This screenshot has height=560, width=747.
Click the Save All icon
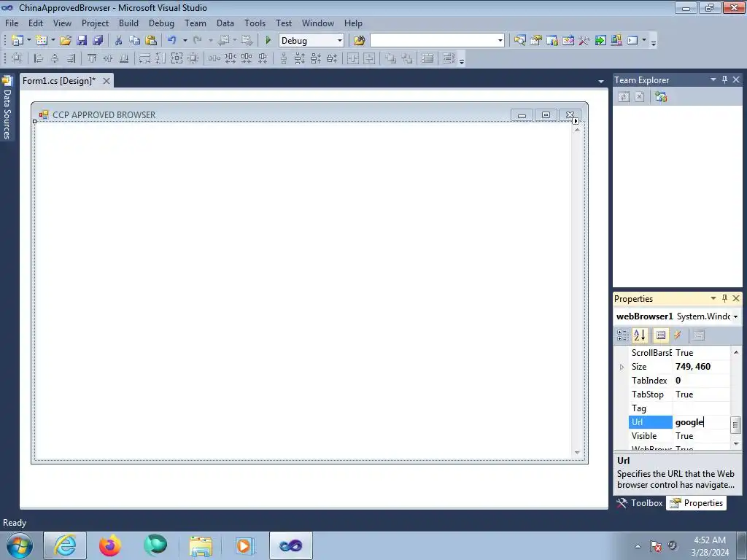click(98, 41)
